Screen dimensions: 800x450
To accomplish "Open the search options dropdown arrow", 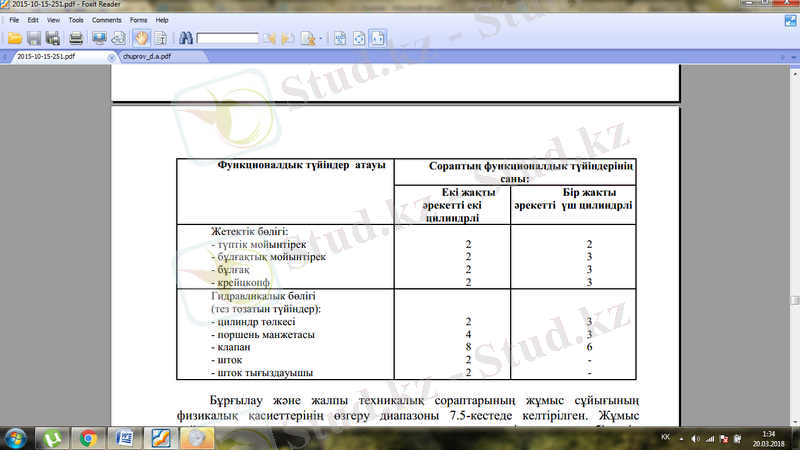I will (320, 40).
